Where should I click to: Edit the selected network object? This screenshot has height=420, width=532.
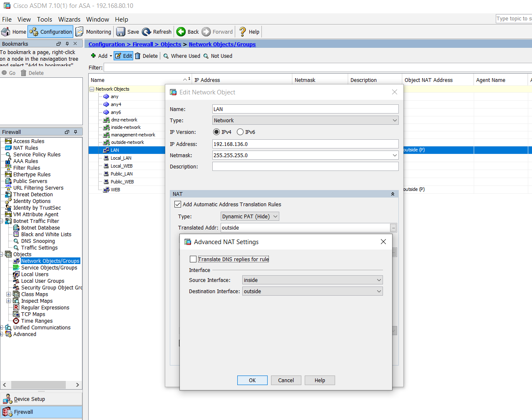tap(123, 56)
